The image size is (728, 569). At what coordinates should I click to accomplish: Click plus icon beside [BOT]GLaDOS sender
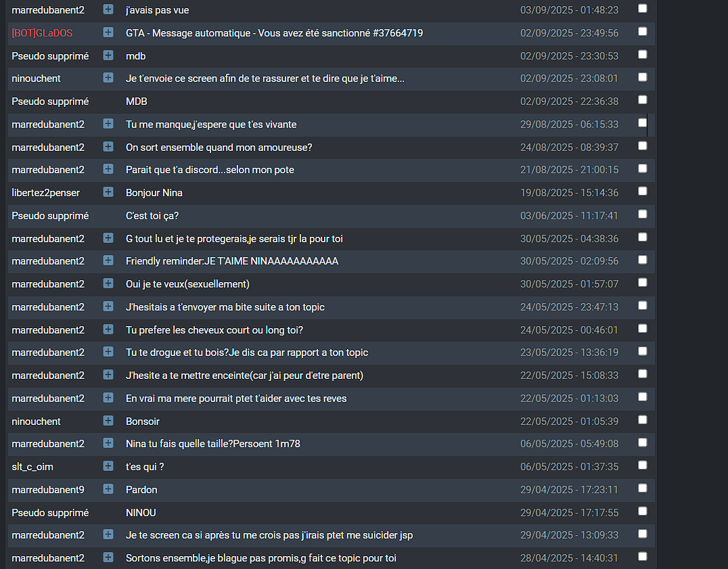click(108, 32)
